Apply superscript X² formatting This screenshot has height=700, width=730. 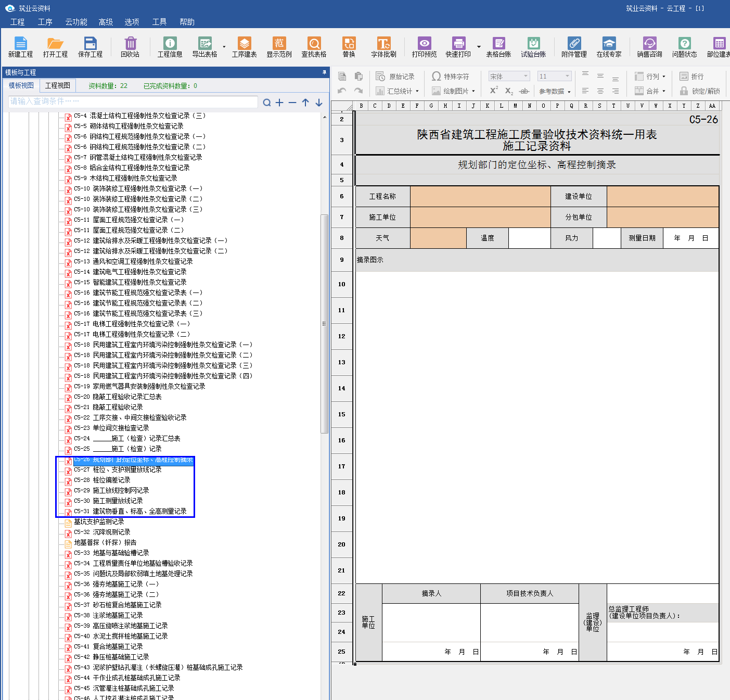point(494,91)
